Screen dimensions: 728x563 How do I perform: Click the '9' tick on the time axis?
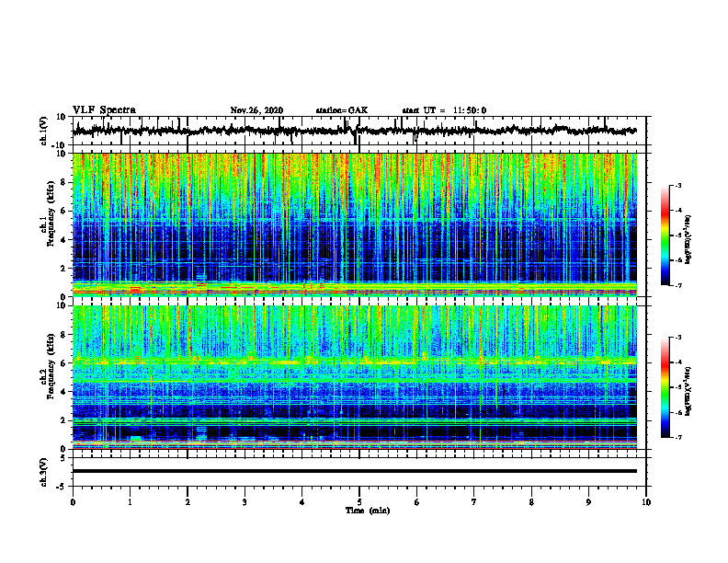(588, 502)
